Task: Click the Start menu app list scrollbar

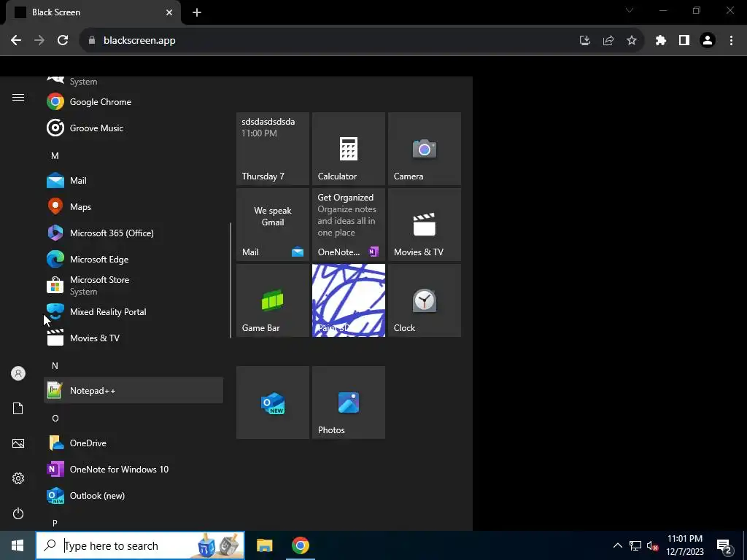Action: click(231, 281)
